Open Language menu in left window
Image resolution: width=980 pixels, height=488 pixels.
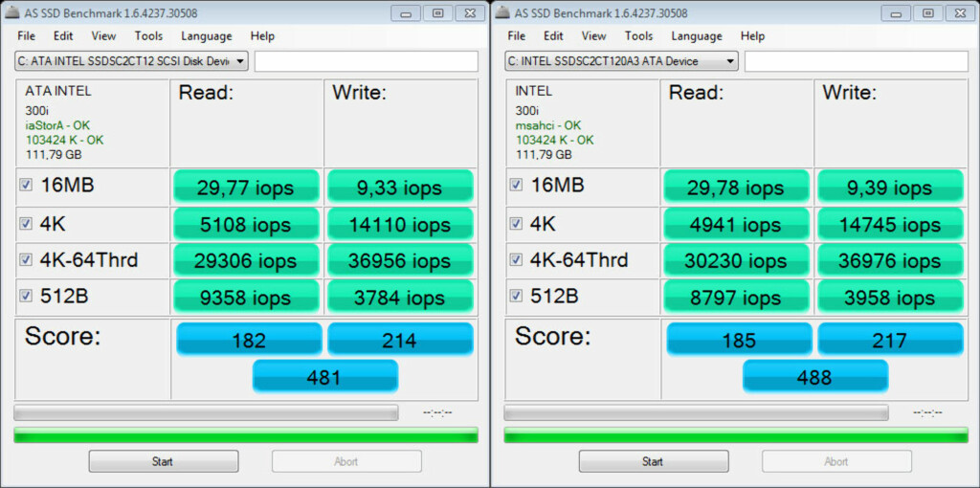click(x=207, y=36)
